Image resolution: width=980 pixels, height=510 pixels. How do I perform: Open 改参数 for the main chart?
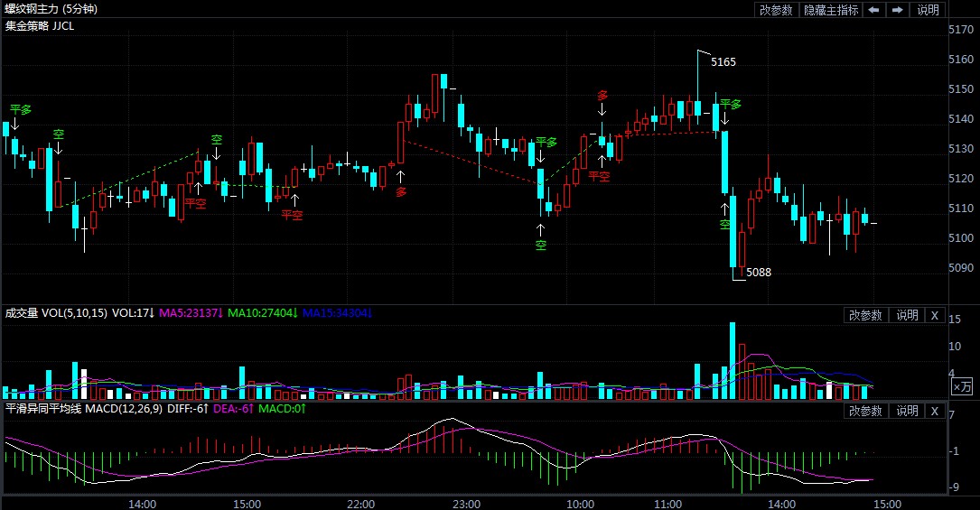coord(776,10)
